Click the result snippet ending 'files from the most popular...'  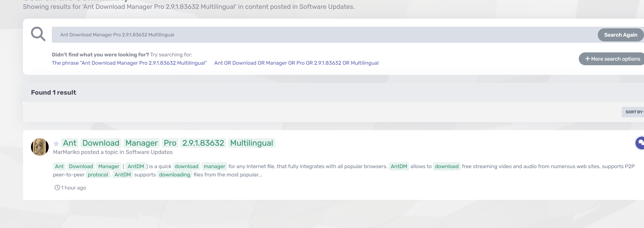pyautogui.click(x=344, y=171)
